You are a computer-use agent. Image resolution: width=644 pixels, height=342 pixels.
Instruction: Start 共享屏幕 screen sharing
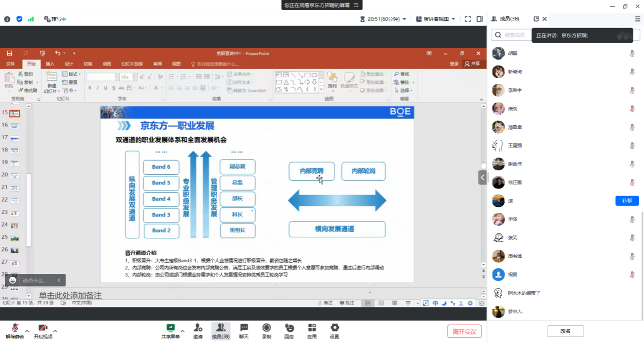[170, 331]
